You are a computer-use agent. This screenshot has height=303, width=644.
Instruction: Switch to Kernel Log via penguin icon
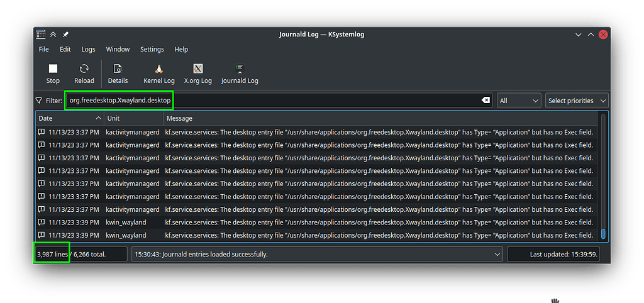(x=159, y=69)
